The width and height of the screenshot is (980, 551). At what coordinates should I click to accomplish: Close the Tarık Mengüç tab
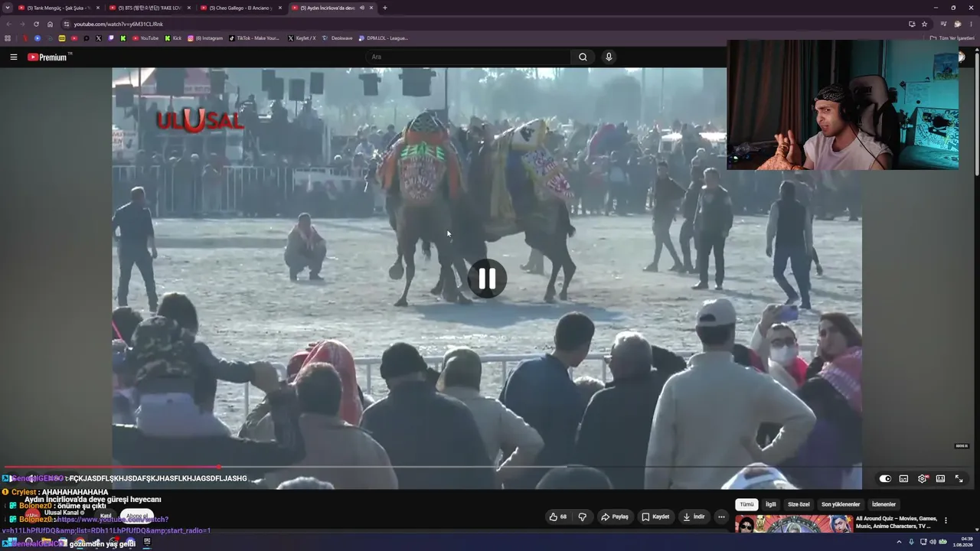98,8
